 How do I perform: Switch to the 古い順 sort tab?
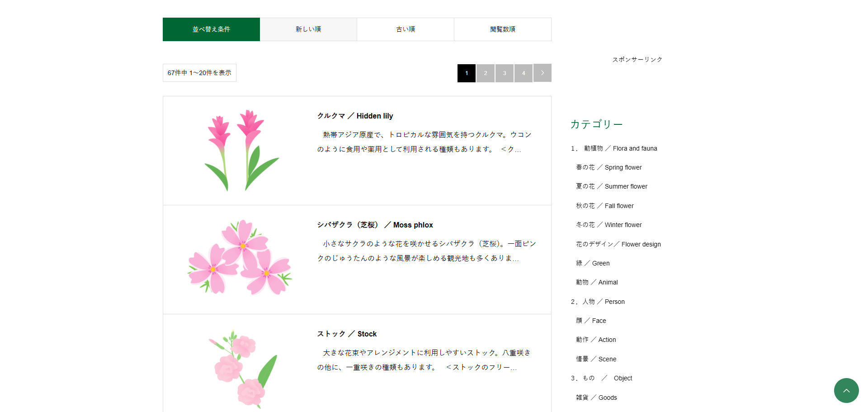click(405, 29)
